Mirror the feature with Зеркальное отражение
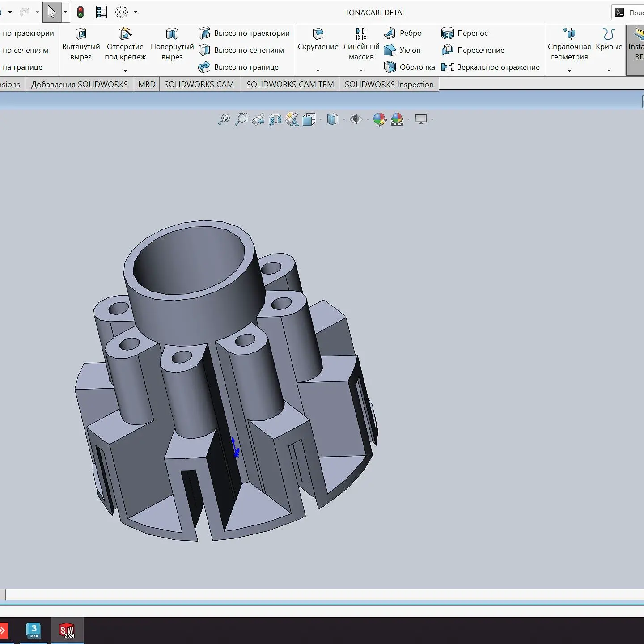644x644 pixels. click(x=491, y=67)
